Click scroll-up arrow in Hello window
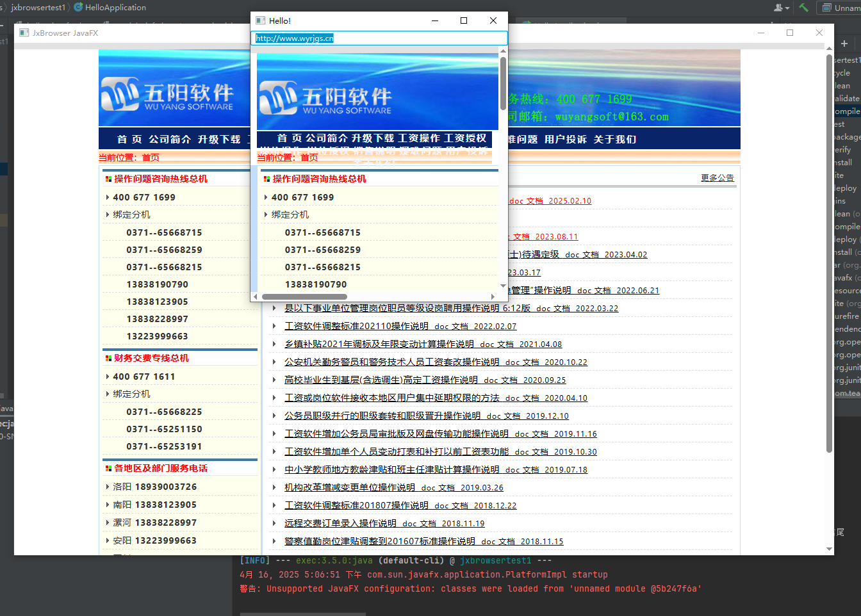The width and height of the screenshot is (861, 616). coord(503,51)
